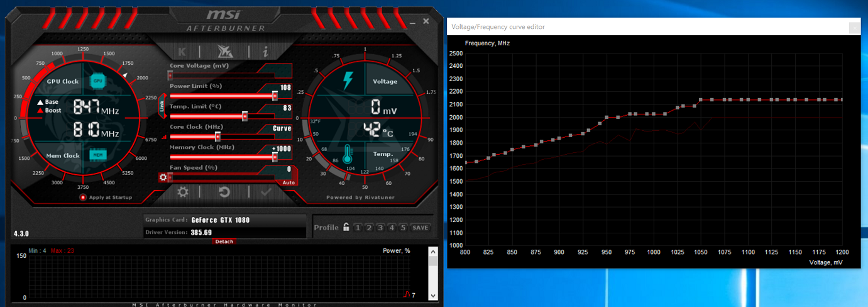The height and width of the screenshot is (307, 868).
Task: Click the Voltage/Frequency curve editor title
Action: pos(498,26)
